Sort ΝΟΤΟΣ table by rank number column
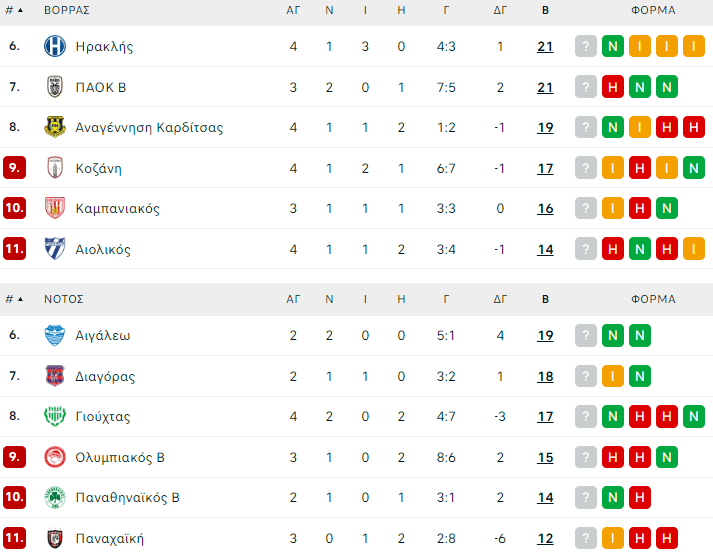 tap(13, 299)
